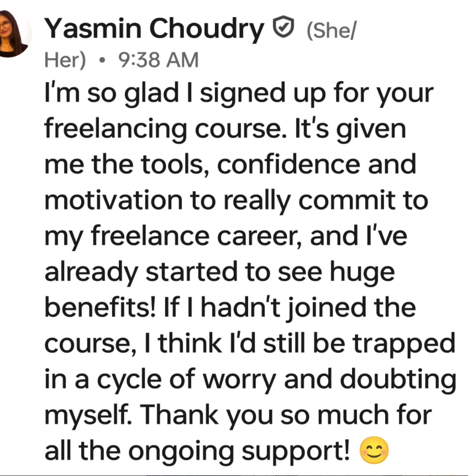Viewport: 468px width, 476px height.
Task: Click the smiling blushing emoji
Action: coord(374,451)
